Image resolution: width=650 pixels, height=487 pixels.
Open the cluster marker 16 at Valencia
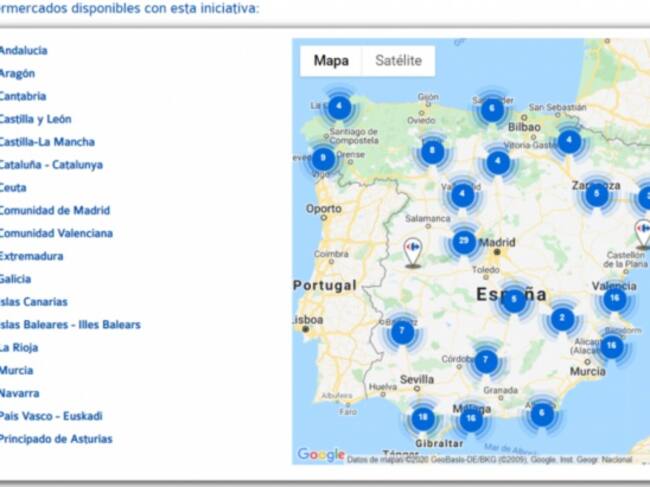[x=615, y=298]
